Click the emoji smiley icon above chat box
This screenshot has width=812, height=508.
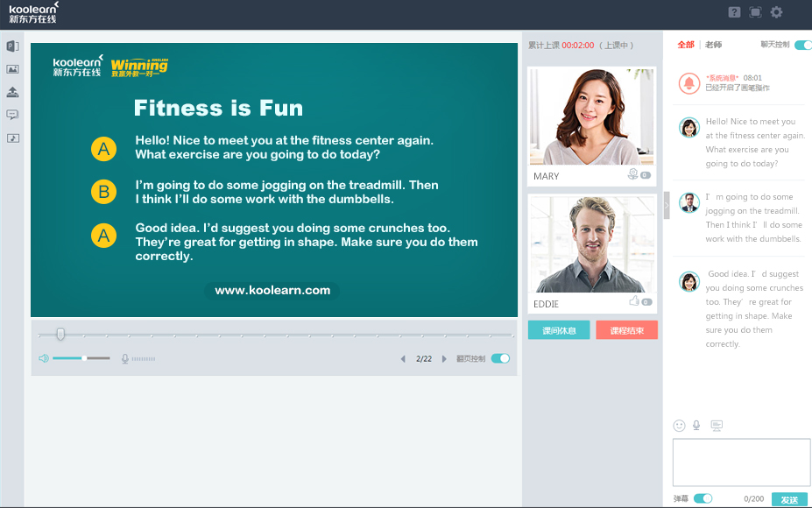[679, 426]
